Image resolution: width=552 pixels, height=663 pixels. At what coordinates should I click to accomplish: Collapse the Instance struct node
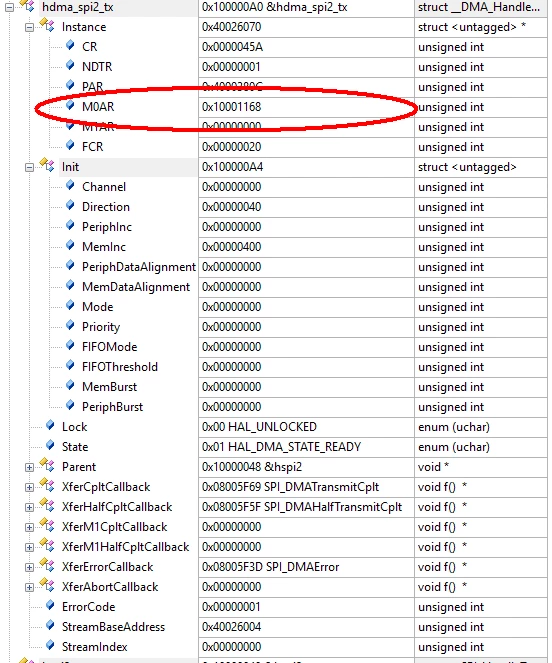[29, 27]
